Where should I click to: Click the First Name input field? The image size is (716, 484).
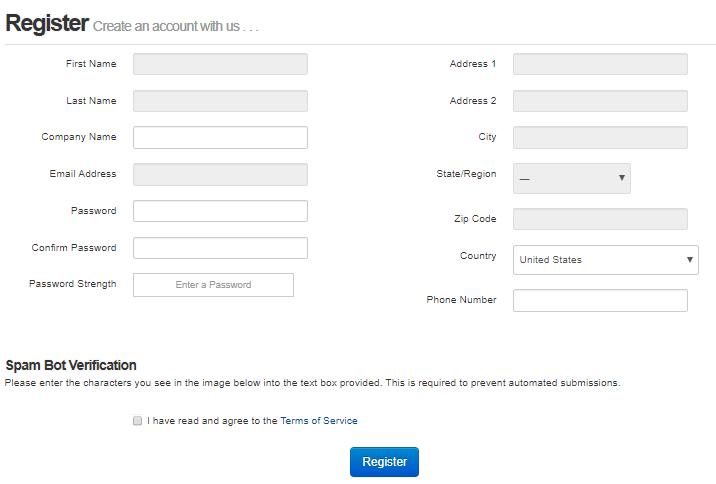(220, 64)
